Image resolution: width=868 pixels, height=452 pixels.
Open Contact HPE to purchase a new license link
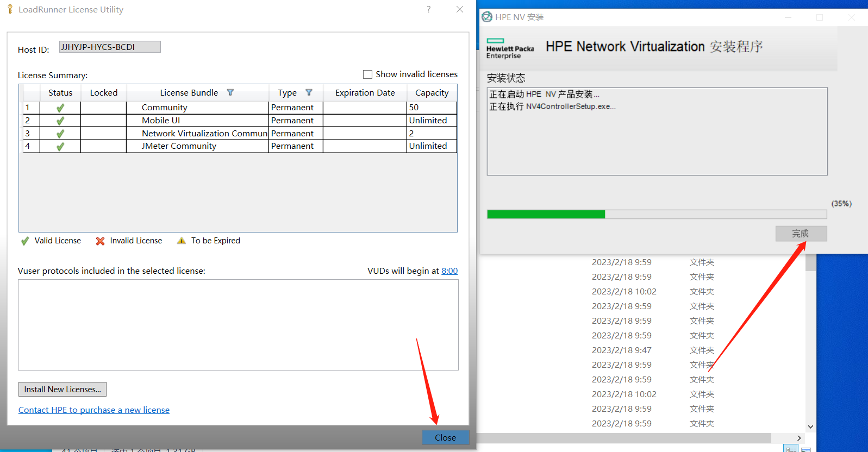[94, 410]
